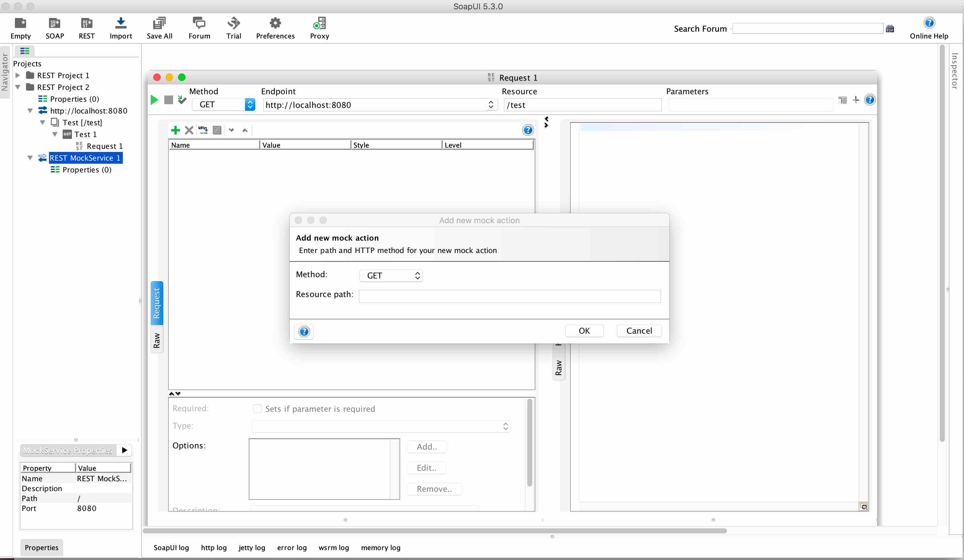Screen dimensions: 964x560
Task: Open help in Add new mock action dialog
Action: tap(304, 331)
